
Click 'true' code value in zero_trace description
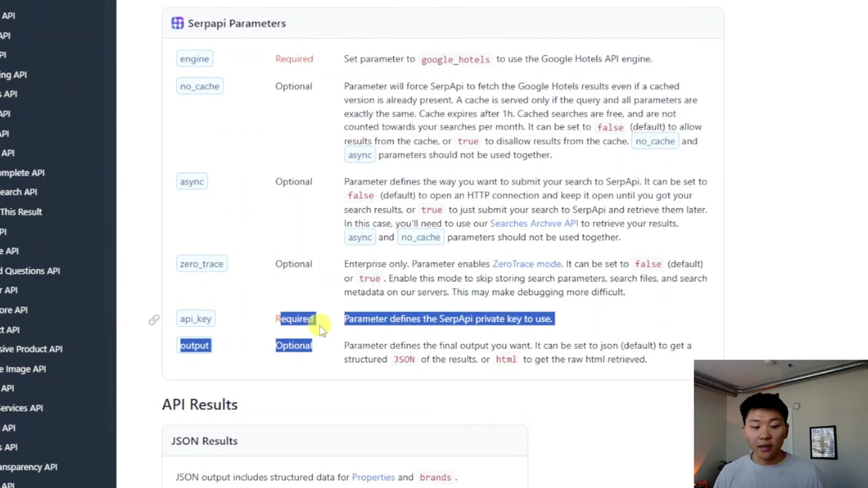[x=370, y=278]
